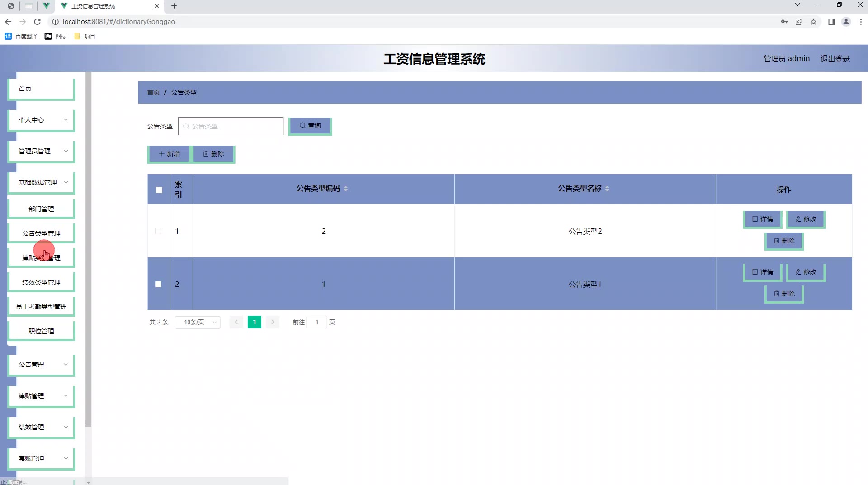Expand the 绩效管理 menu
This screenshot has width=868, height=485.
(42, 427)
